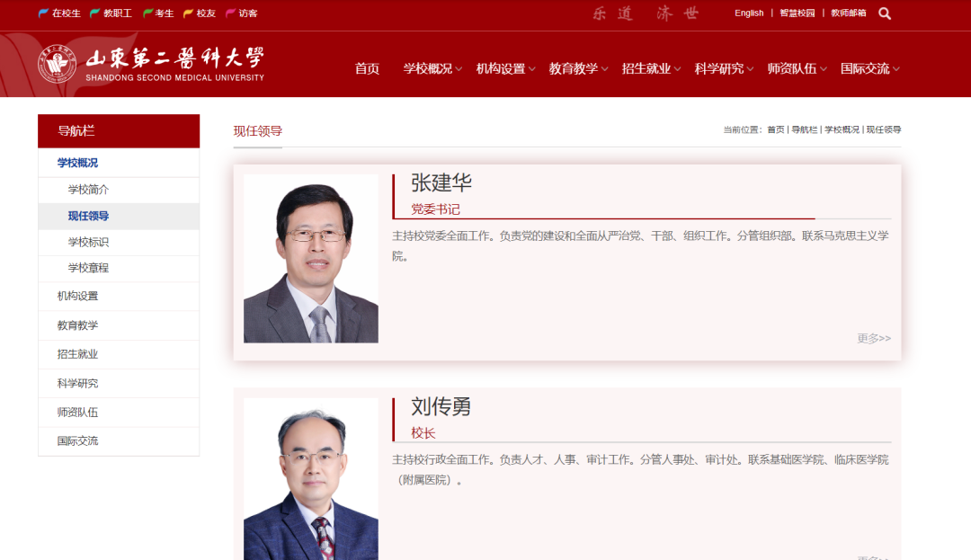The image size is (971, 560).
Task: Open the 招生就业 menu item
Action: (x=646, y=67)
